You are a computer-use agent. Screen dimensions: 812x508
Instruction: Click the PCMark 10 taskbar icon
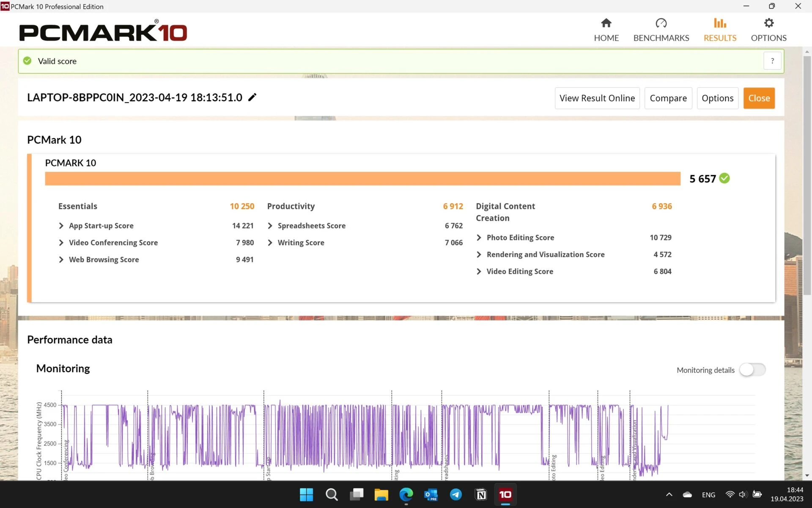pos(505,494)
